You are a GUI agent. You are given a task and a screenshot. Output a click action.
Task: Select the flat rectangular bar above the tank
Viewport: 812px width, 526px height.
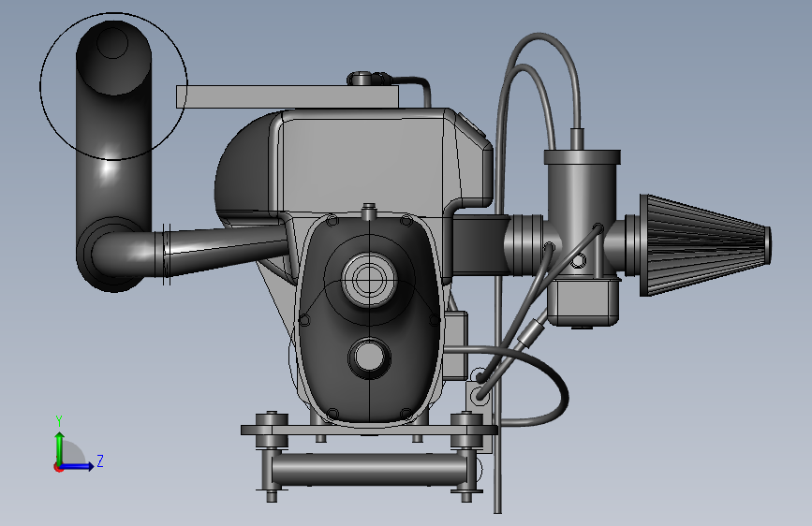coord(287,96)
